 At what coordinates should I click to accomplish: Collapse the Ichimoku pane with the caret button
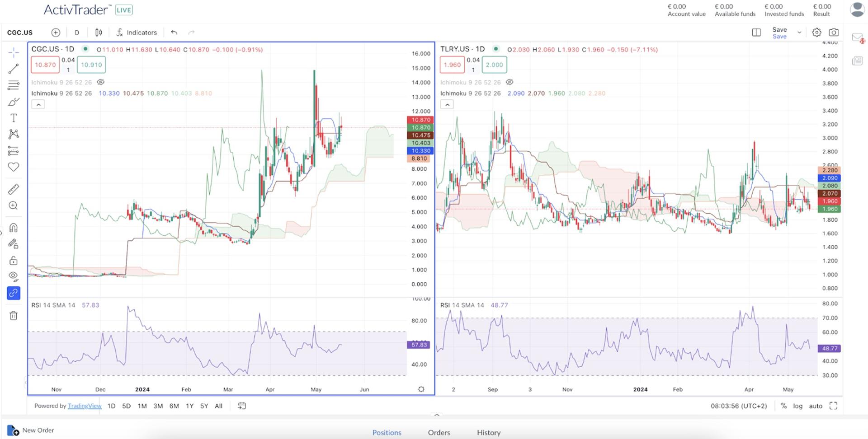38,104
